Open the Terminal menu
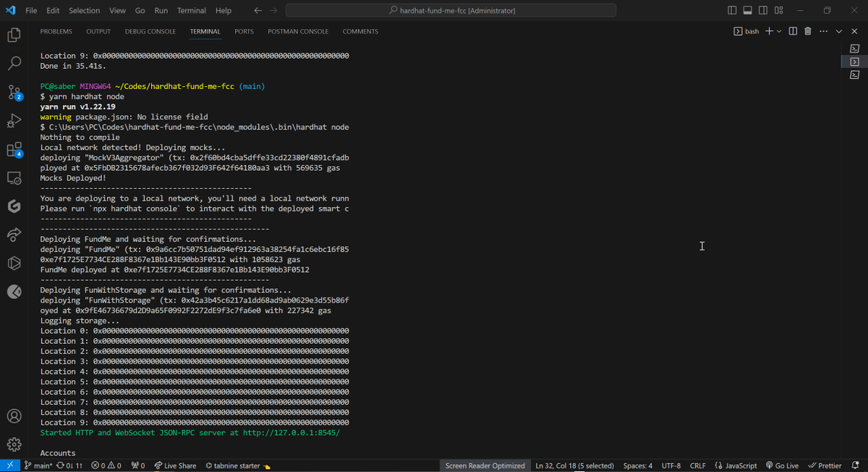Image resolution: width=868 pixels, height=472 pixels. point(192,10)
